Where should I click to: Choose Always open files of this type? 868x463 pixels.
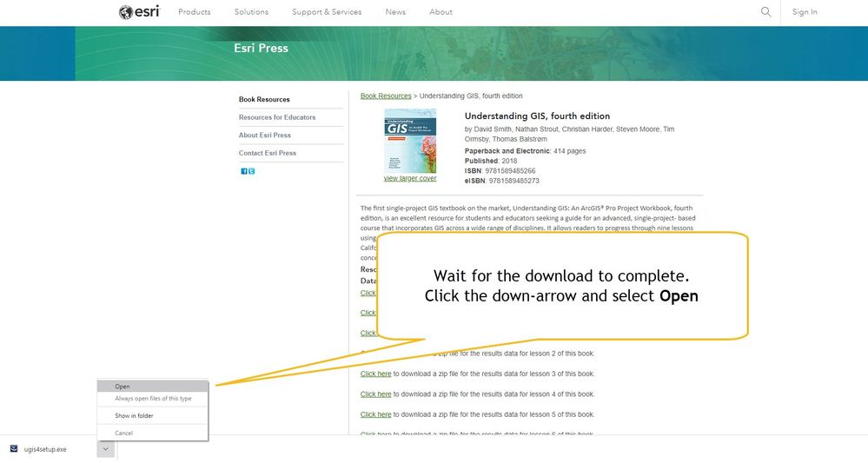pyautogui.click(x=153, y=398)
